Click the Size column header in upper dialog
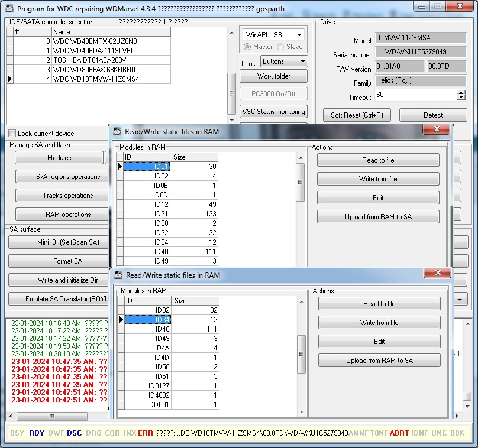The width and height of the screenshot is (478, 448). tap(194, 157)
